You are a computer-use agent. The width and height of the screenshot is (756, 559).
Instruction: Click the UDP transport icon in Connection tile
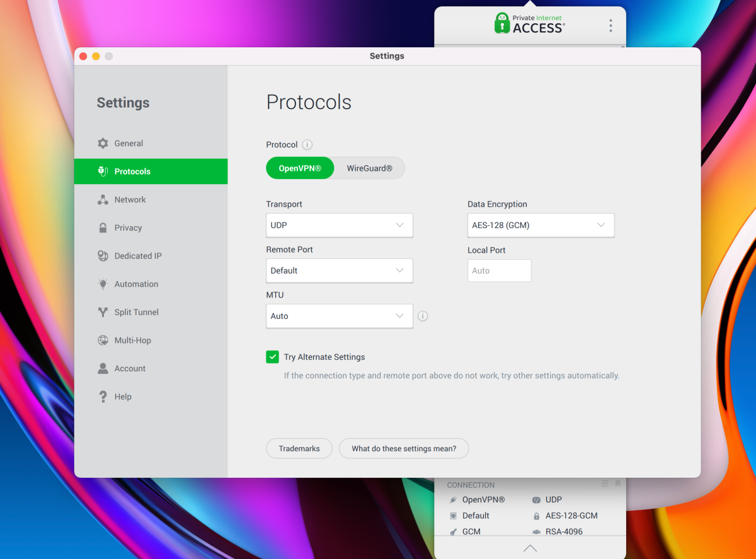click(536, 500)
